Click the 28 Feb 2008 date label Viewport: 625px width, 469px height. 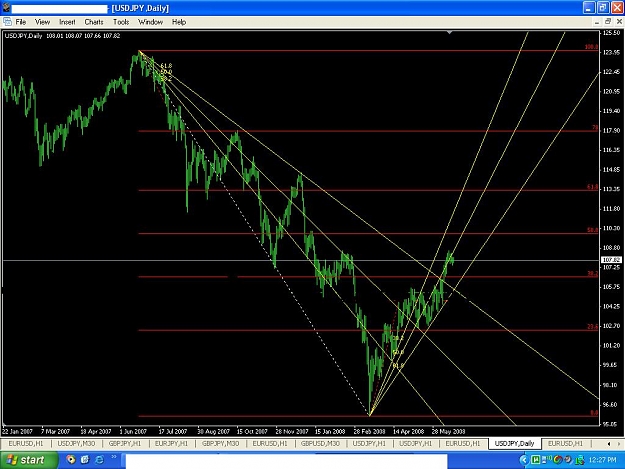(369, 431)
